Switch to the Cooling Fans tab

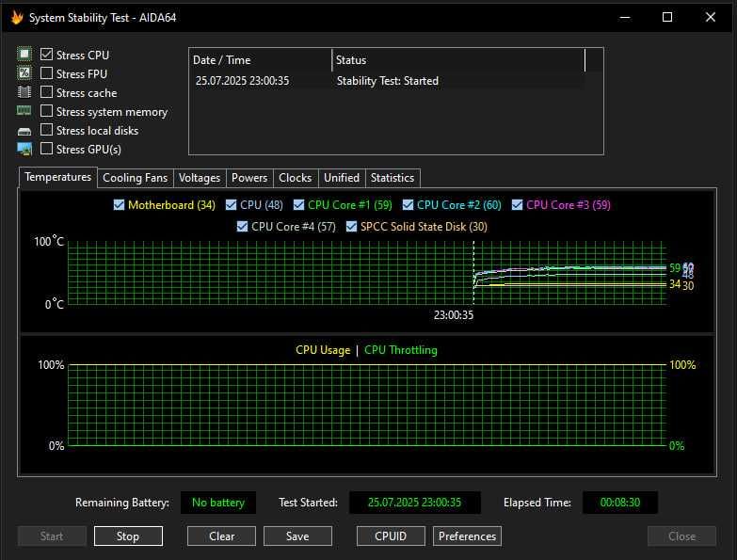pos(136,178)
